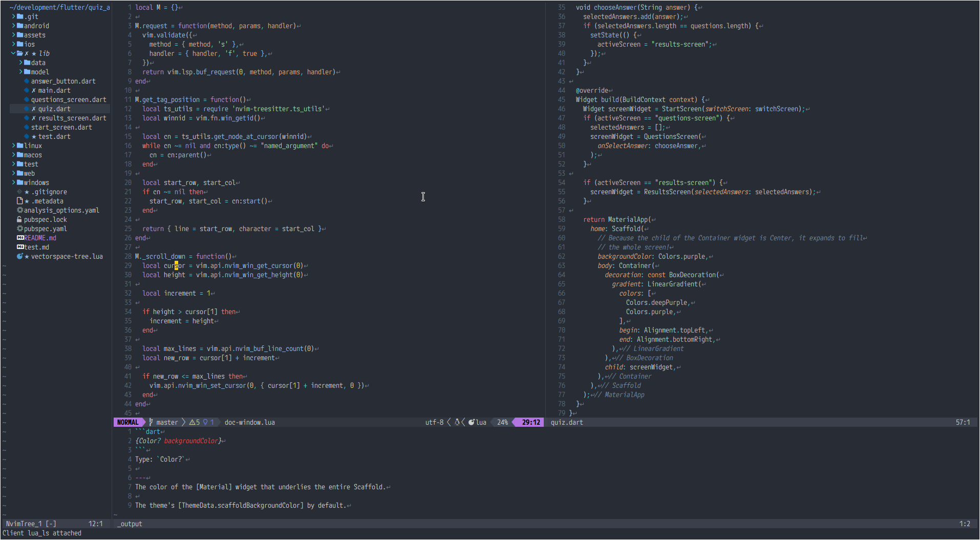This screenshot has width=980, height=540.
Task: Click 'Type: `Color?`' in output window
Action: click(159, 459)
